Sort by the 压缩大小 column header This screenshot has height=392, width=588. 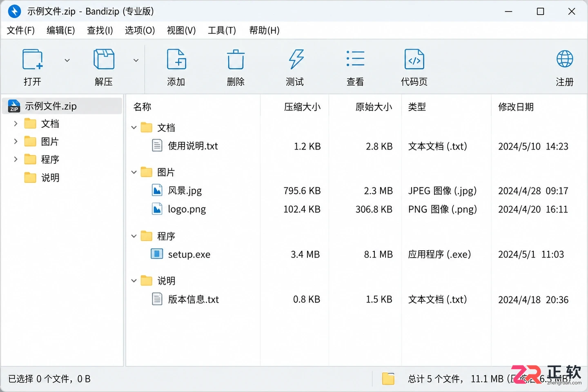(x=302, y=107)
